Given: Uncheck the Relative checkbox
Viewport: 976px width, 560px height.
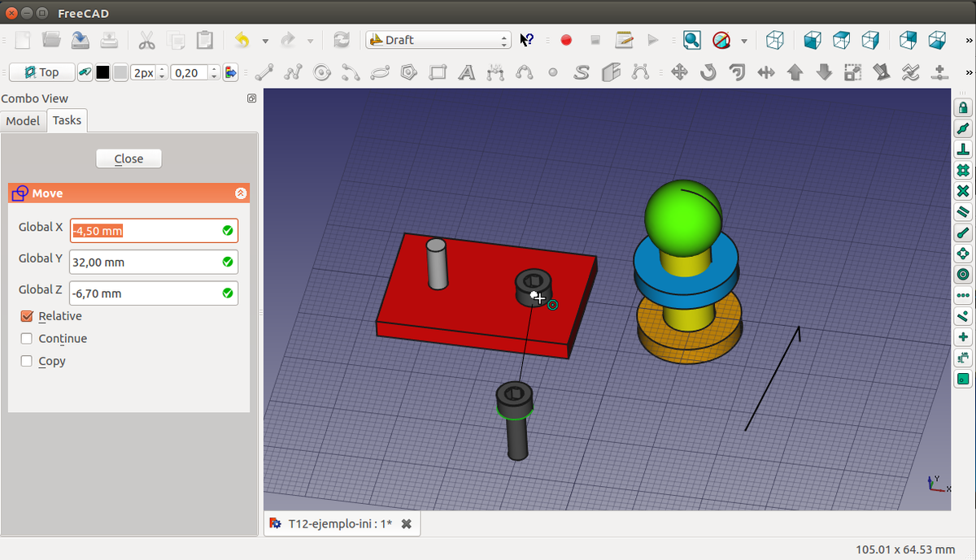Looking at the screenshot, I should click(x=27, y=316).
